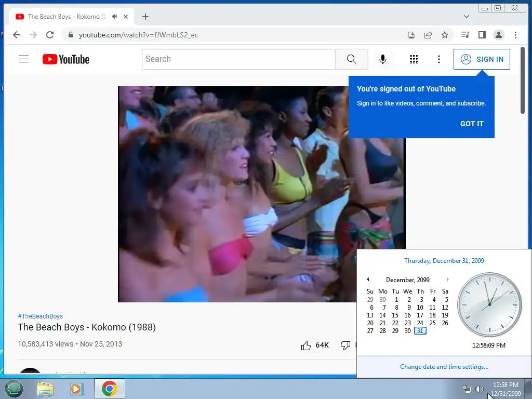Click the youtube.com URL in the address bar
Image resolution: width=532 pixels, height=399 pixels.
pos(138,35)
